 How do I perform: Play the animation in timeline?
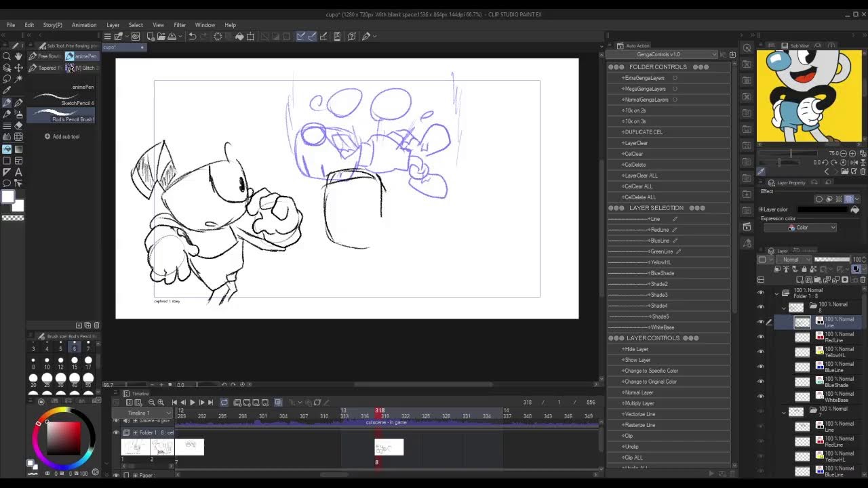coord(192,403)
